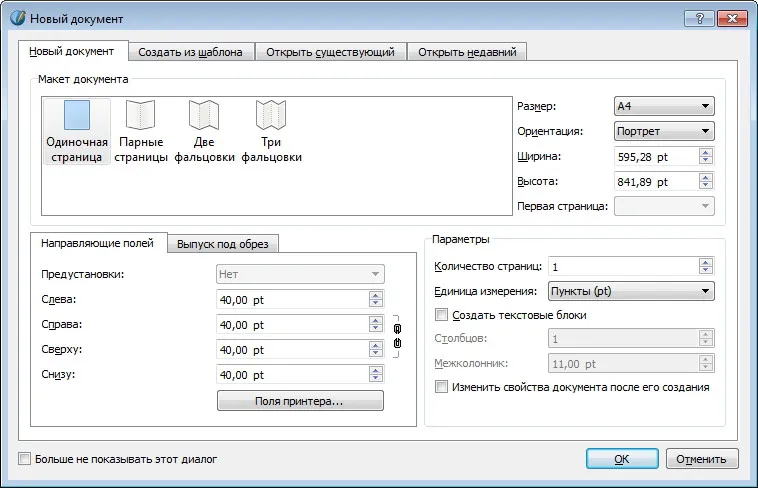
Task: Switch to Создать из шаблона tab
Action: pyautogui.click(x=190, y=52)
